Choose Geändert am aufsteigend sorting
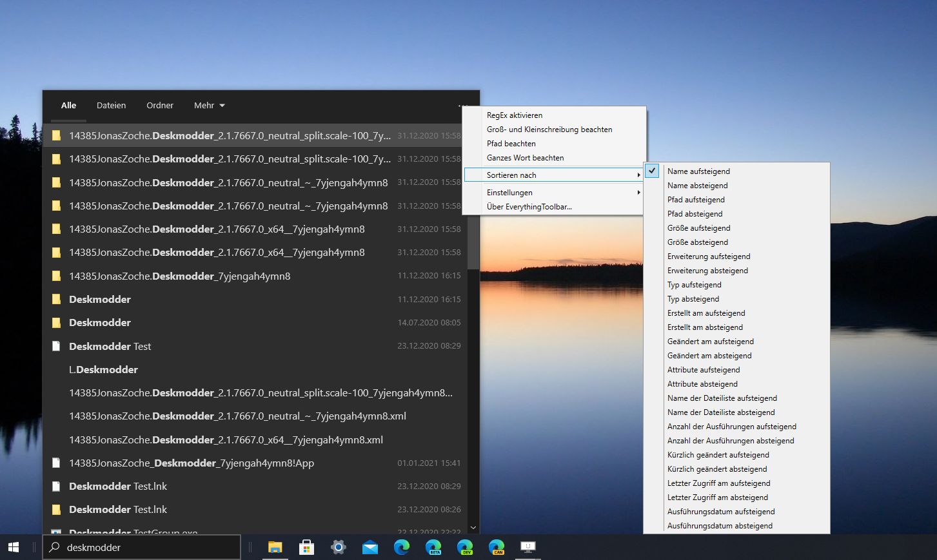Image resolution: width=937 pixels, height=560 pixels. [736, 342]
